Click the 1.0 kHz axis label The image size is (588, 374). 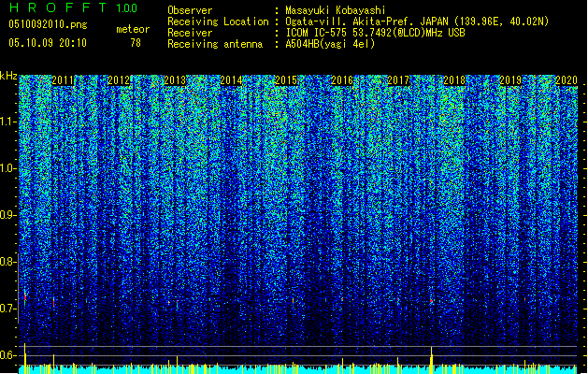[8, 168]
